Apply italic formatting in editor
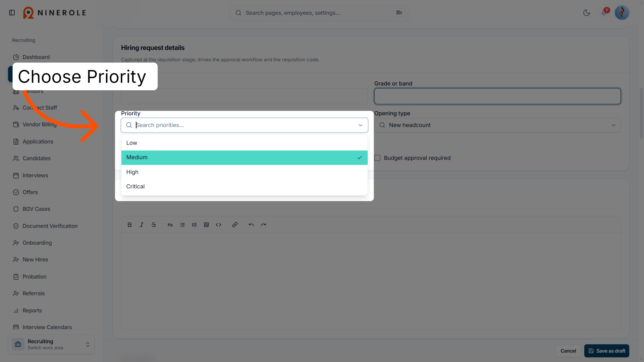644x362 pixels. (142, 225)
